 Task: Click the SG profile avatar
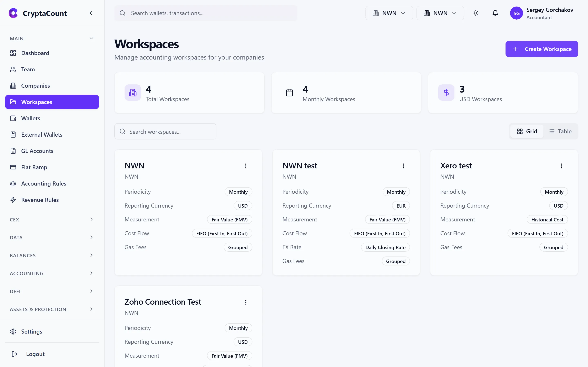[517, 13]
